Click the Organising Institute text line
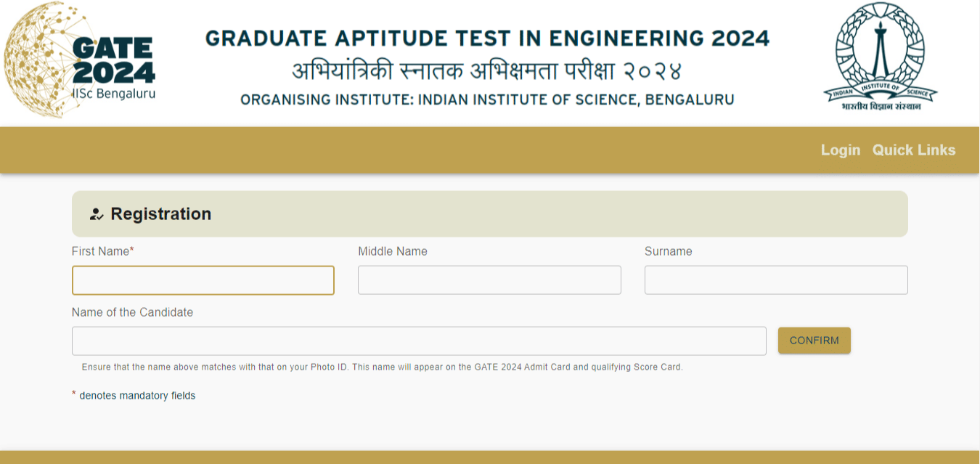This screenshot has width=980, height=464. click(x=488, y=99)
